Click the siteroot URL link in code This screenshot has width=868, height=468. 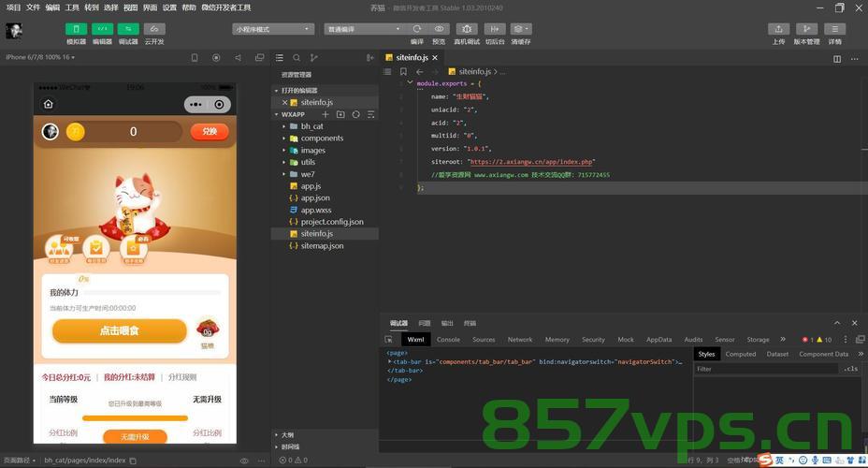click(x=531, y=162)
